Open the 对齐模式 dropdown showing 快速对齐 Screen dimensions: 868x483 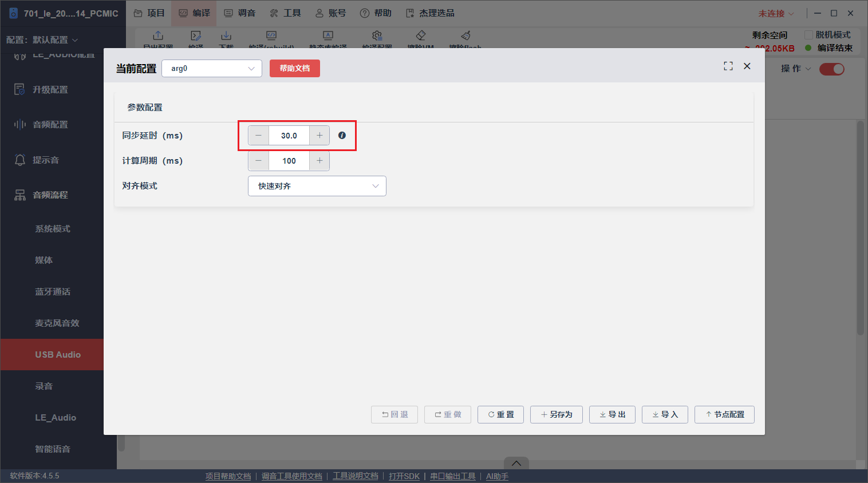(317, 186)
